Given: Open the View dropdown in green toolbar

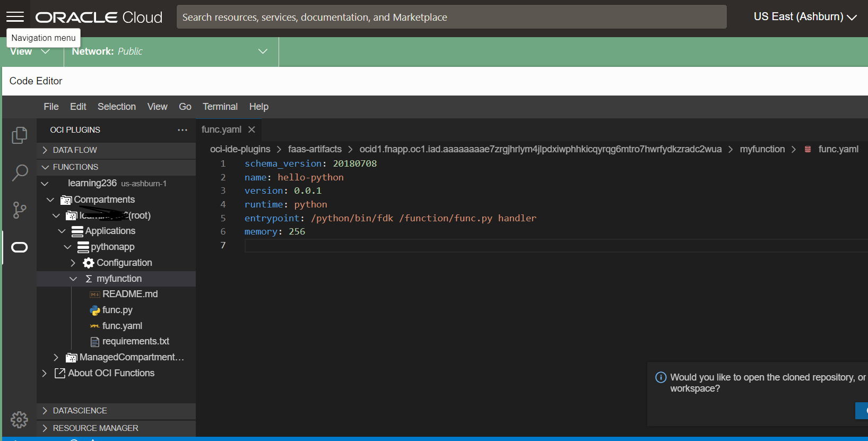Looking at the screenshot, I should [30, 51].
